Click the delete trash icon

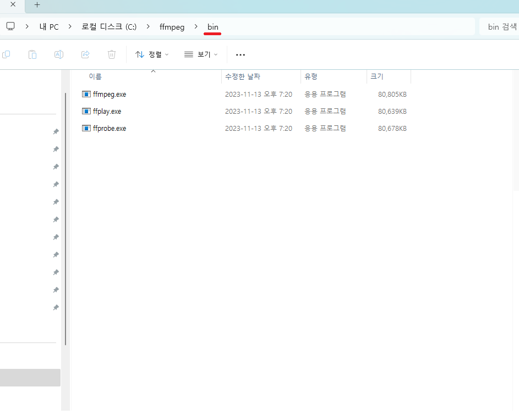(x=112, y=54)
